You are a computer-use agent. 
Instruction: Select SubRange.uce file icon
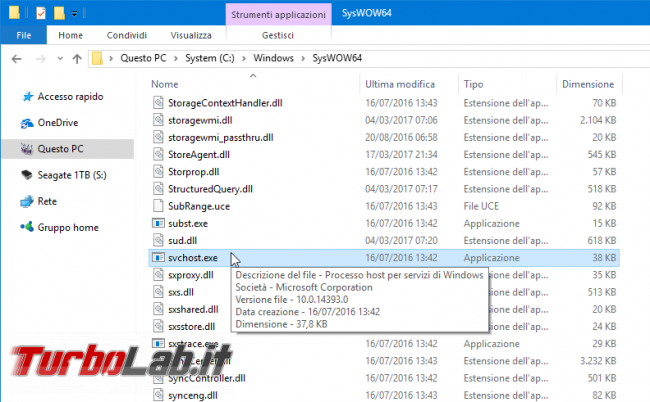coord(158,206)
